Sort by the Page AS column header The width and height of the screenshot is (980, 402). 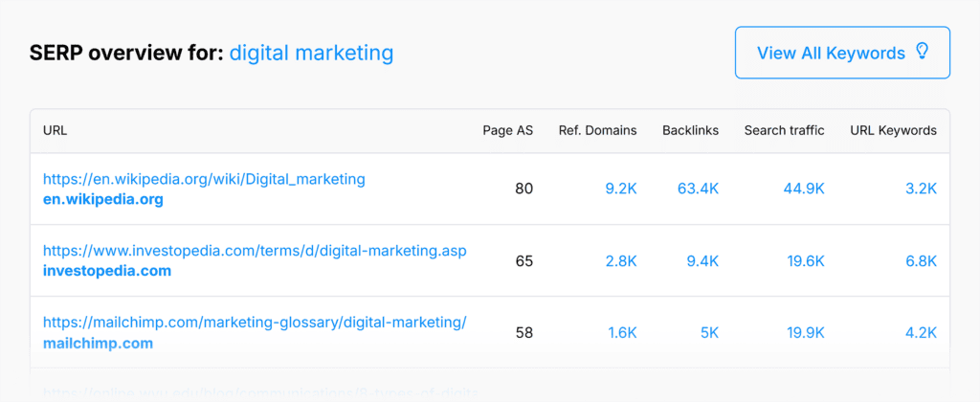(x=507, y=130)
